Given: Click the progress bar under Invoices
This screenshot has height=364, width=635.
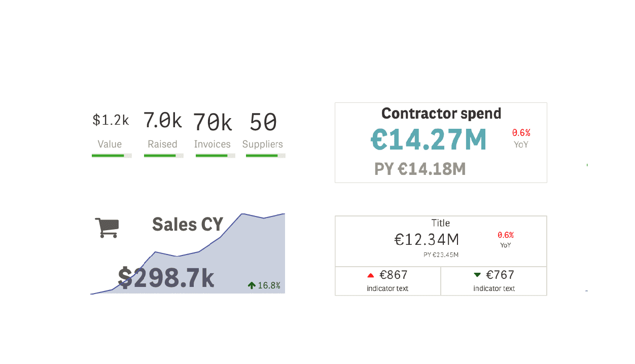Looking at the screenshot, I should point(215,156).
